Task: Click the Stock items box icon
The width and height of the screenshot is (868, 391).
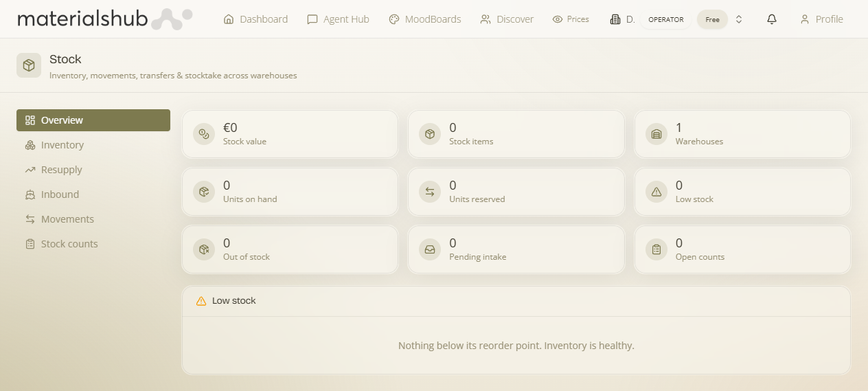Action: pos(430,134)
